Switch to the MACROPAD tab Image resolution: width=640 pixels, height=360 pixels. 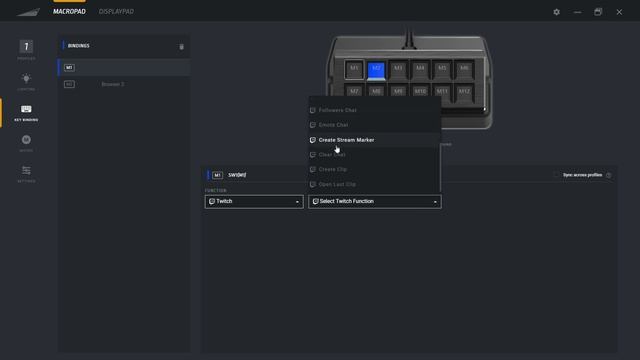tap(69, 11)
